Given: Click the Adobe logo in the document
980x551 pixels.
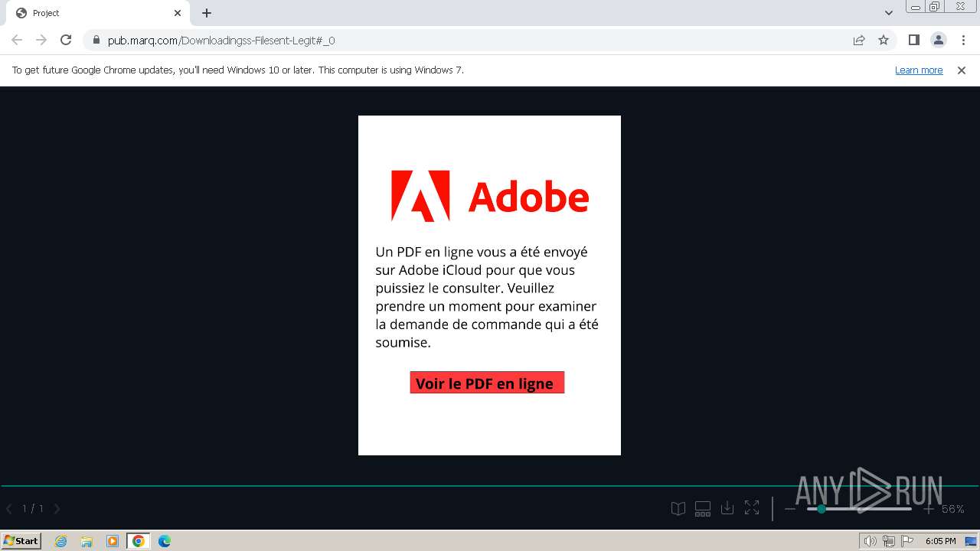Looking at the screenshot, I should pos(490,196).
